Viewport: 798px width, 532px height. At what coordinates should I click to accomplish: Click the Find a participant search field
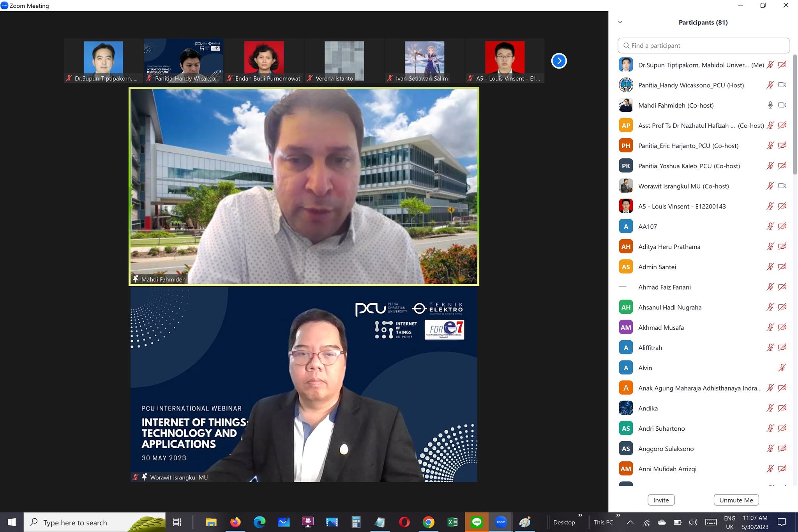pos(704,46)
